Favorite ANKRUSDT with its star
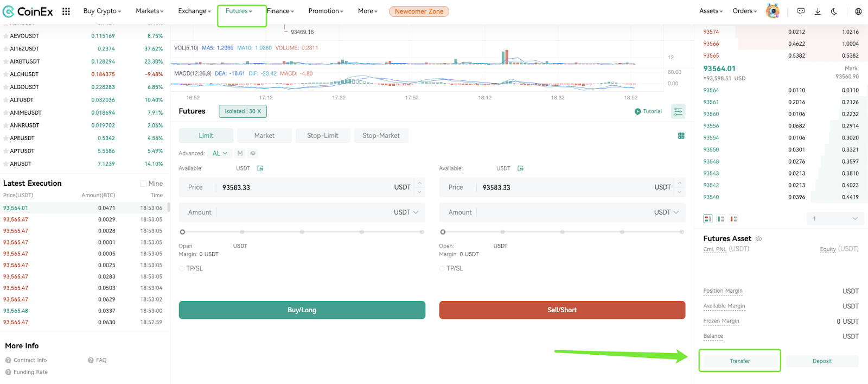Image resolution: width=868 pixels, height=384 pixels. coord(6,125)
